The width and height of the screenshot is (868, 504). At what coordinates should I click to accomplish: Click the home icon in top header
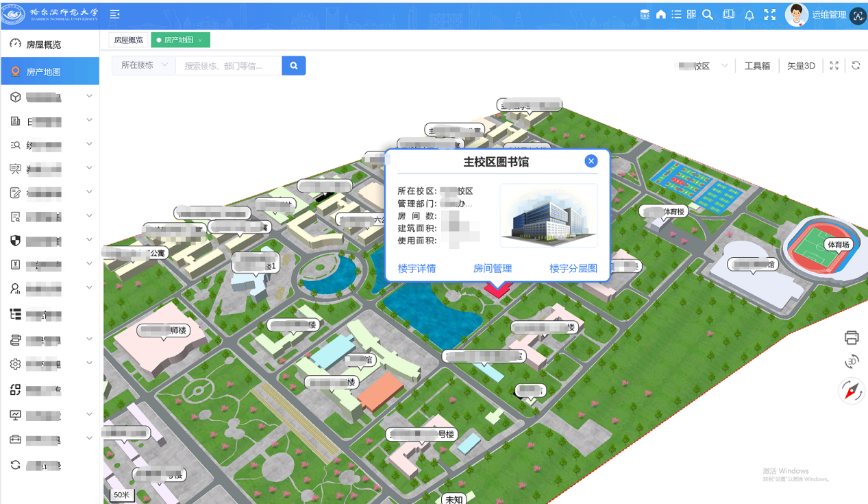coord(660,14)
